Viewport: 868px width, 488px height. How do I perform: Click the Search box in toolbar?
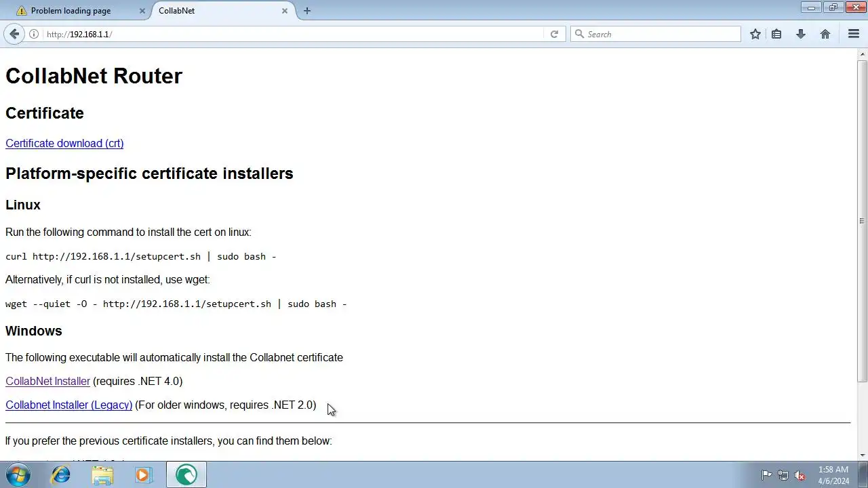(656, 34)
